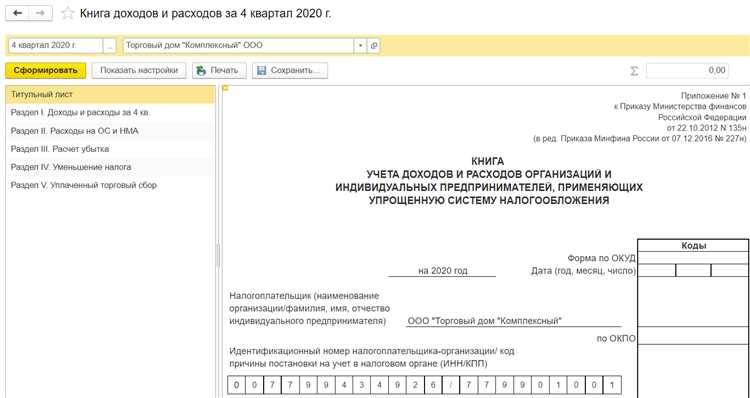Click the Print button
This screenshot has width=750, height=398.
click(219, 71)
